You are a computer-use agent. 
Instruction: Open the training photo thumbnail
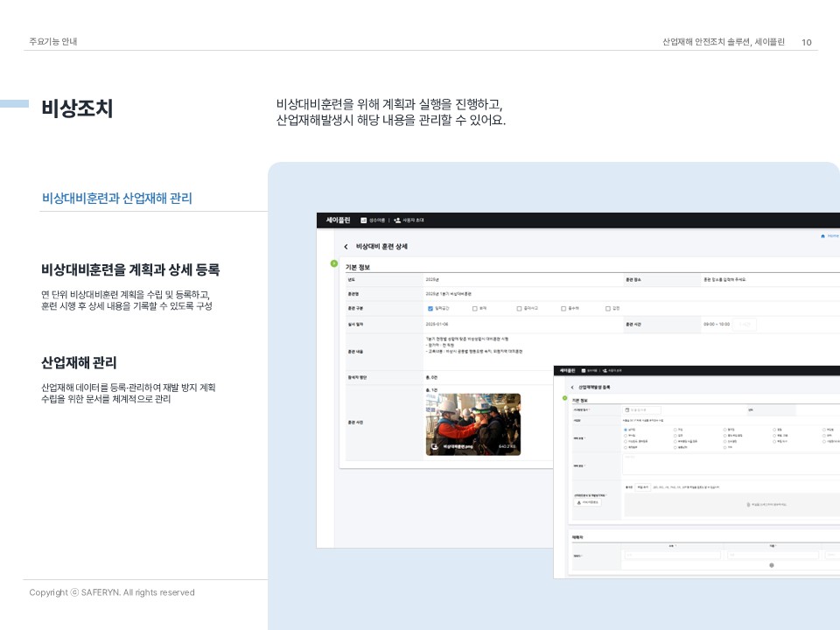pos(472,423)
